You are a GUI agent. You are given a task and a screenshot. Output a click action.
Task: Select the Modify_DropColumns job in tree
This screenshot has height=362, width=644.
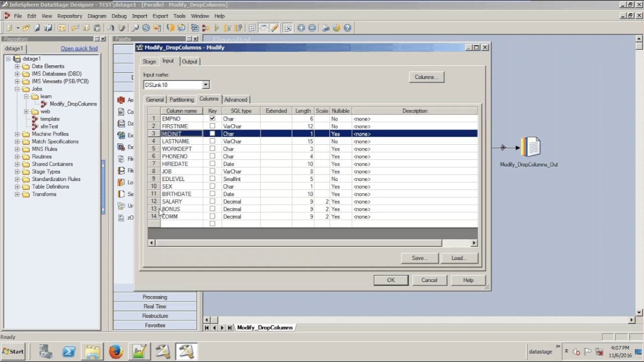[73, 104]
